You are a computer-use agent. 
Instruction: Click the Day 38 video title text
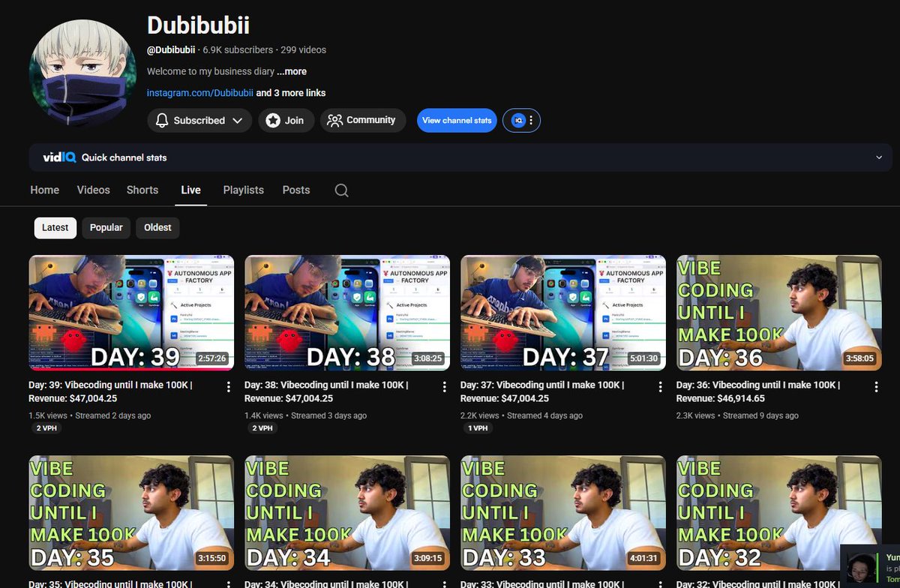(326, 391)
